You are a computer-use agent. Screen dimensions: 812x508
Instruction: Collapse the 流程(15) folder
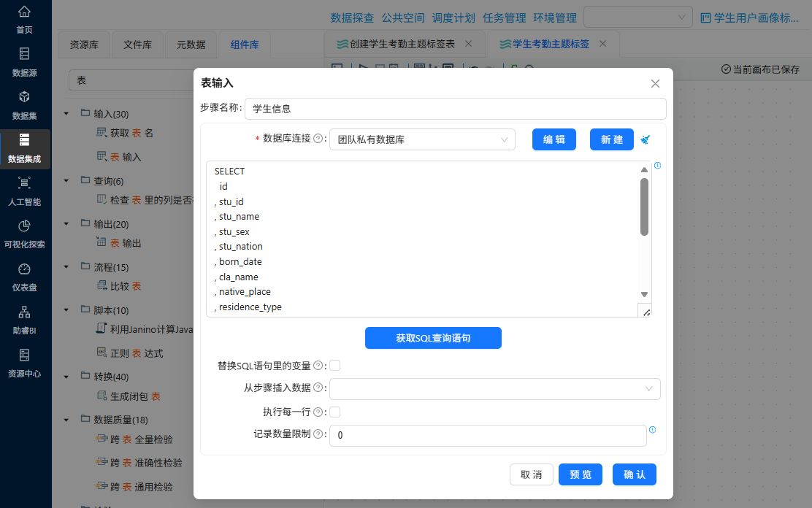[66, 266]
